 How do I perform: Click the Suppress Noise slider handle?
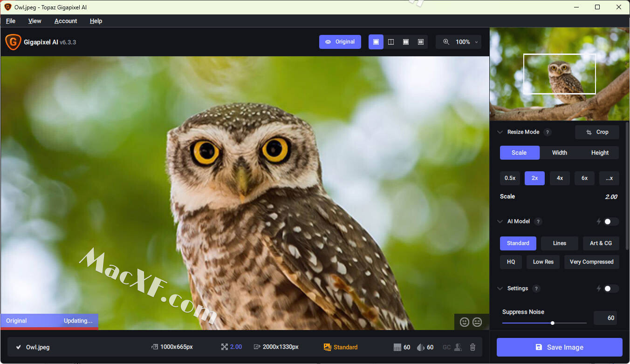click(x=553, y=323)
